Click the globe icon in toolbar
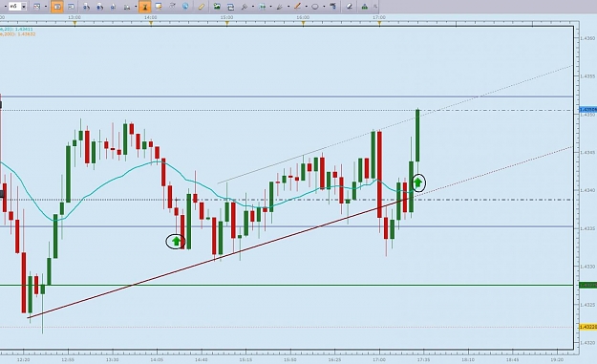Screen dimensions: 597x364 185,6
